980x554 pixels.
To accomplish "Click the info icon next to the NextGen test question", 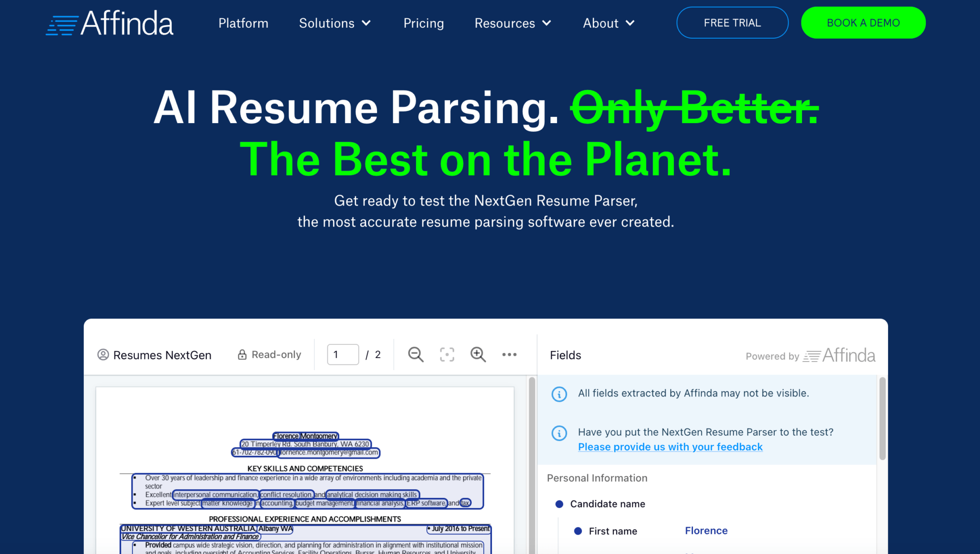I will (x=559, y=433).
